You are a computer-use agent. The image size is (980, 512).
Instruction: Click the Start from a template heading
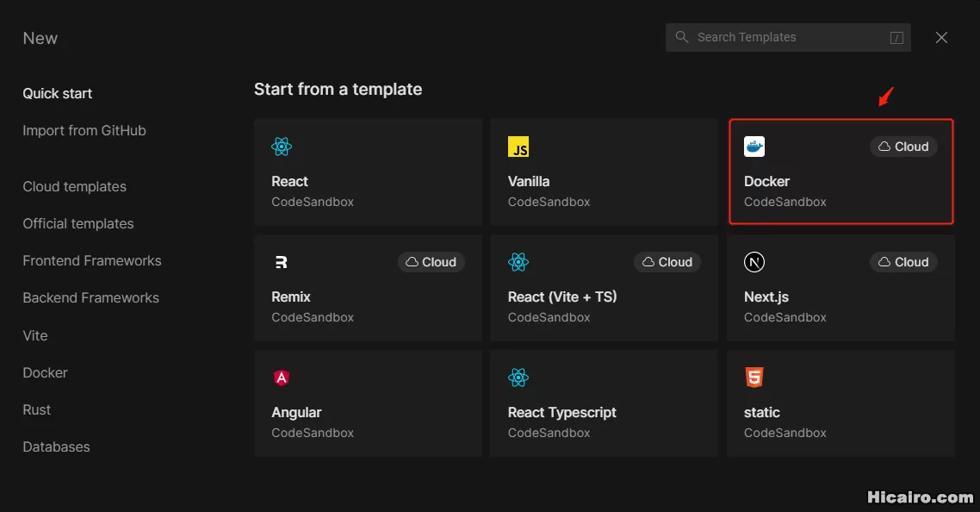[338, 90]
